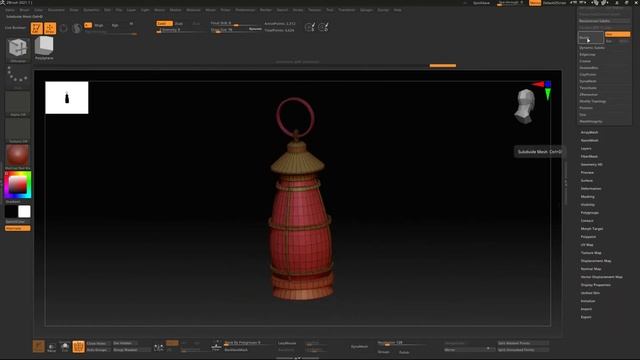Activate the Draw mode icon
The image size is (640, 360).
coord(50,28)
